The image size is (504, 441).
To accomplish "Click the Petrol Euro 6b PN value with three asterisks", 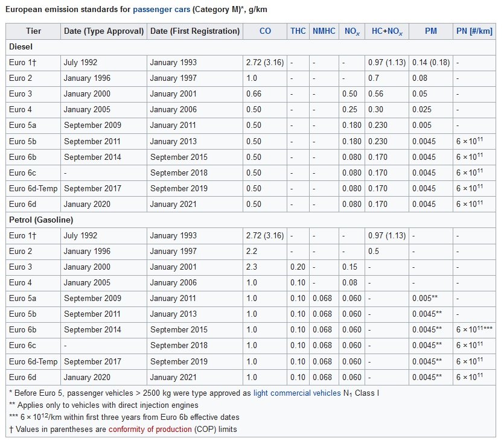I will click(474, 329).
